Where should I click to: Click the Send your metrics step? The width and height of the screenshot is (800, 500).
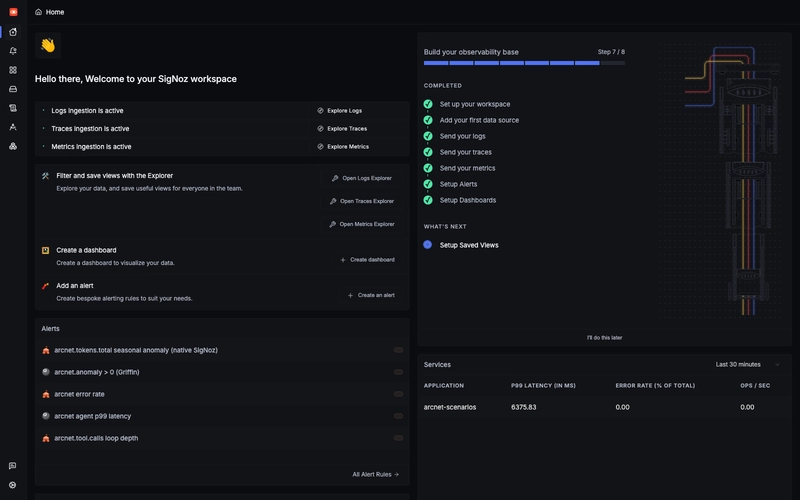point(467,168)
